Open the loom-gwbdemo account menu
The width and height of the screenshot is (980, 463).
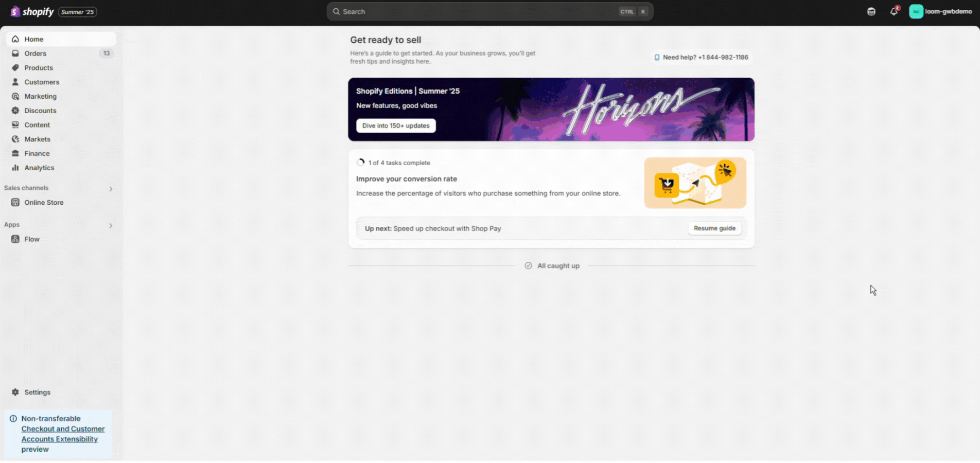click(x=940, y=11)
